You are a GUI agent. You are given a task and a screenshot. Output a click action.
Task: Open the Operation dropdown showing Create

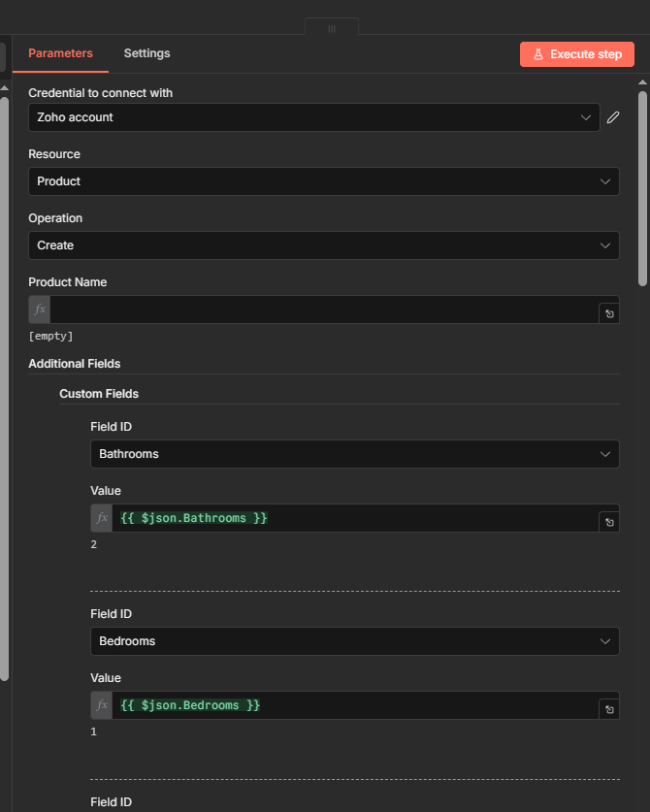click(x=323, y=245)
